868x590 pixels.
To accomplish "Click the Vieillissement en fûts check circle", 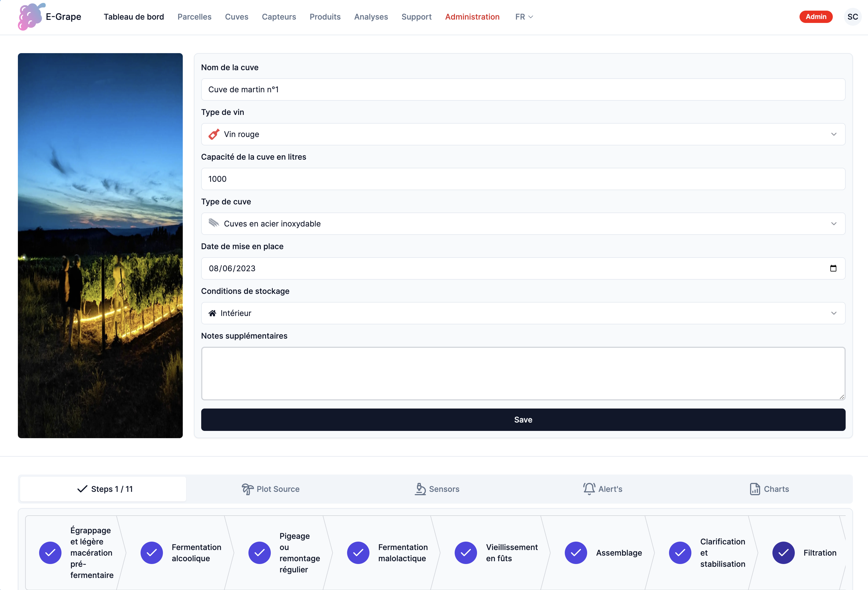I will (466, 553).
